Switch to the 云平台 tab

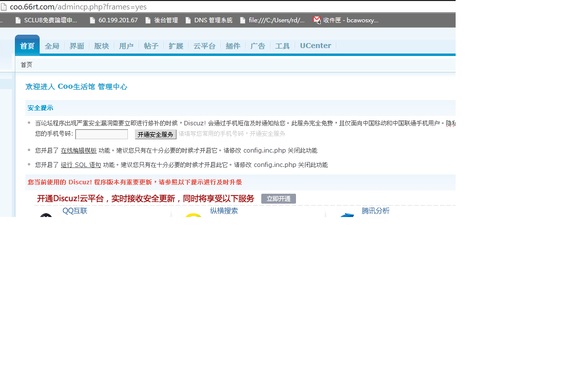(204, 46)
